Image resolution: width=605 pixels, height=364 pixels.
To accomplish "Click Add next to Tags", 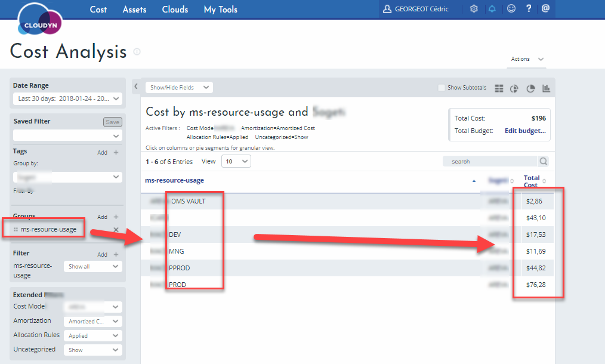I will click(x=102, y=153).
